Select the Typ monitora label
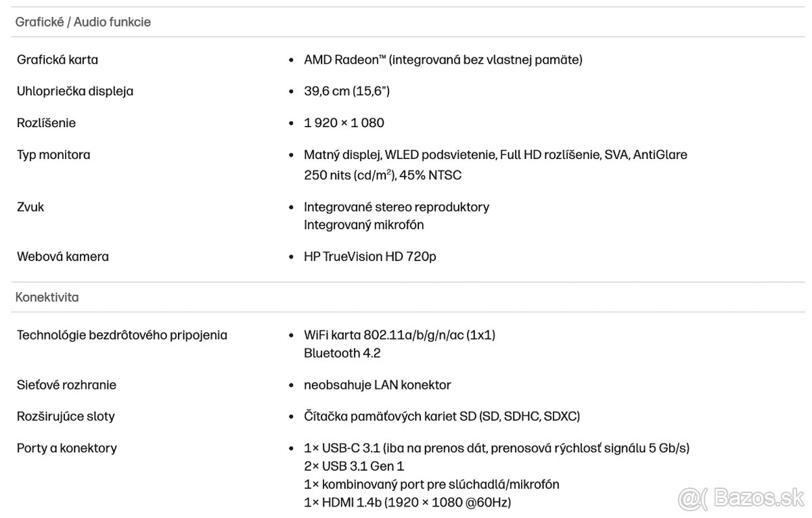This screenshot has width=812, height=518. (x=53, y=155)
